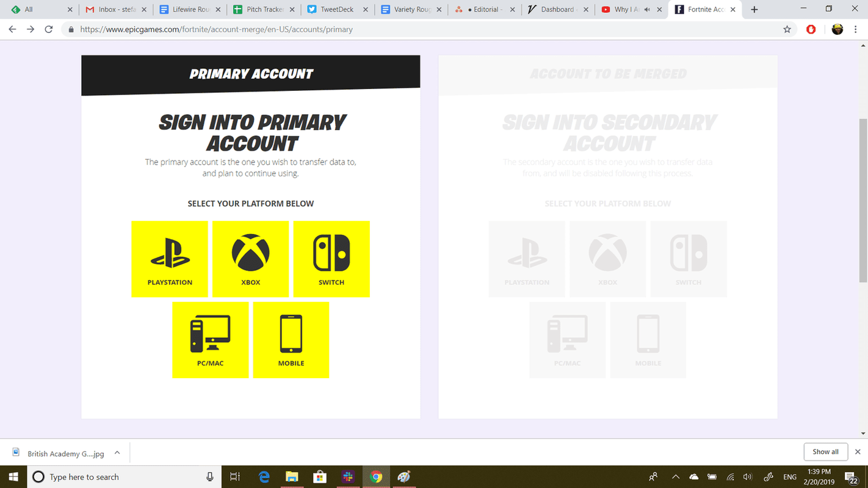Open Task View on the taskbar
The image size is (868, 488).
tap(235, 477)
